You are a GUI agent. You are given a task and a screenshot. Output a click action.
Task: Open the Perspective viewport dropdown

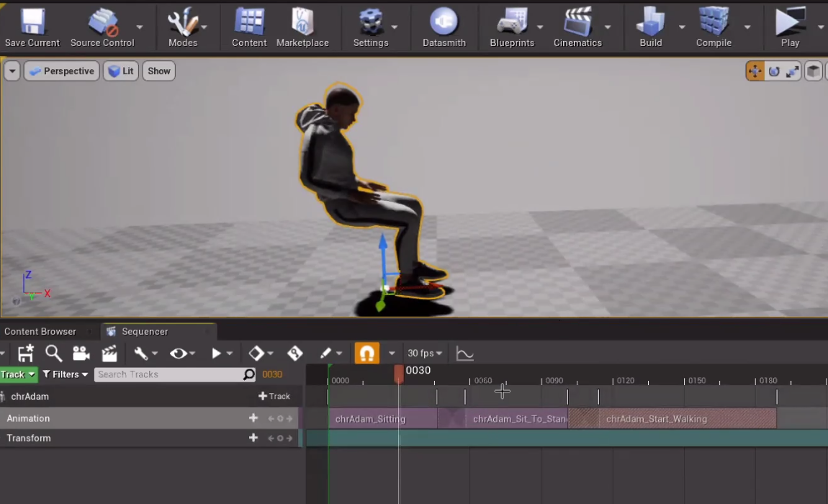[x=61, y=71]
